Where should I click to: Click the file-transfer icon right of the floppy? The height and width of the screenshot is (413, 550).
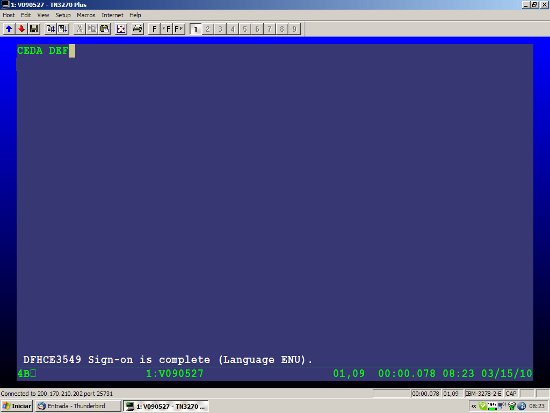click(51, 29)
